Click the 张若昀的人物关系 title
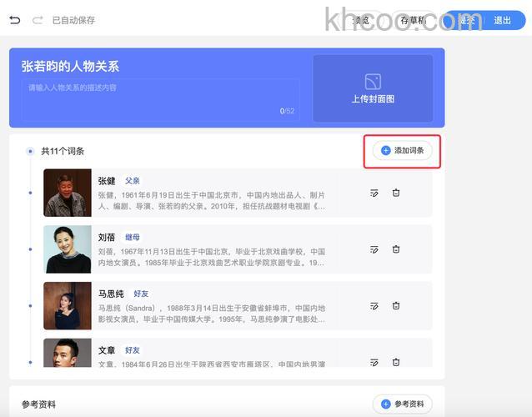This screenshot has height=417, width=532. (x=70, y=67)
